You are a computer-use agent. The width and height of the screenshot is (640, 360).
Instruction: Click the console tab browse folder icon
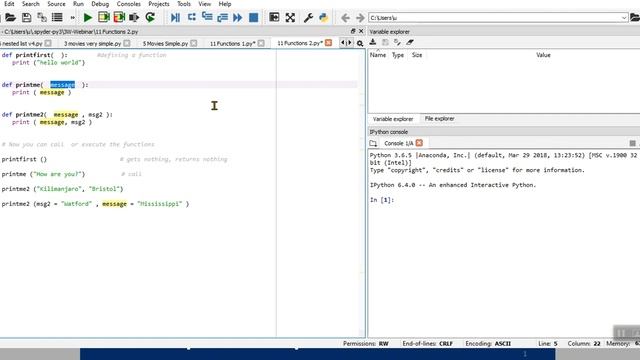[373, 143]
